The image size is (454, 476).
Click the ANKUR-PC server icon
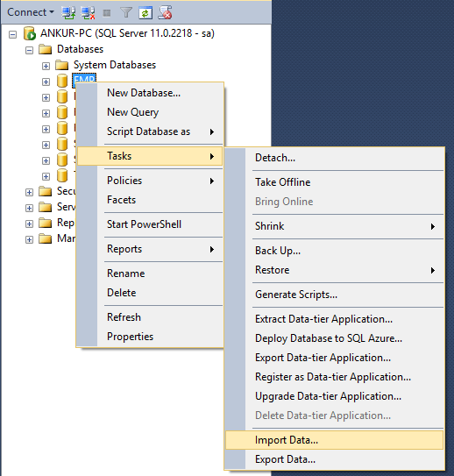(x=30, y=33)
